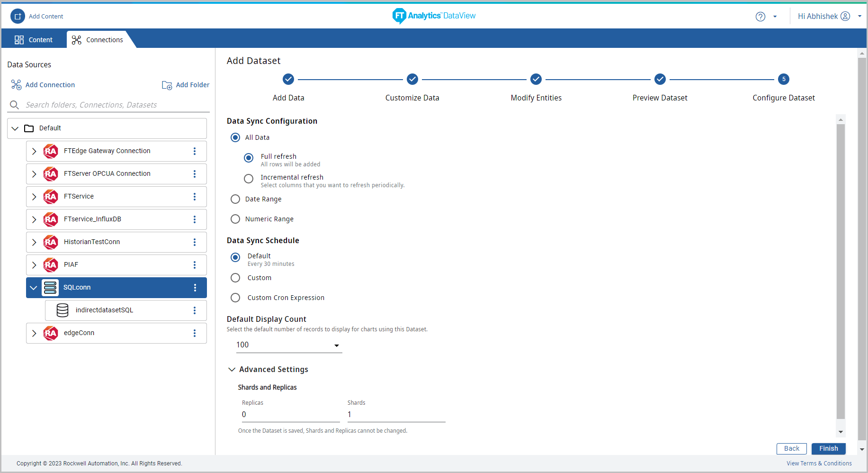The image size is (868, 473).
Task: Collapse the Advanced Settings section
Action: tap(232, 370)
